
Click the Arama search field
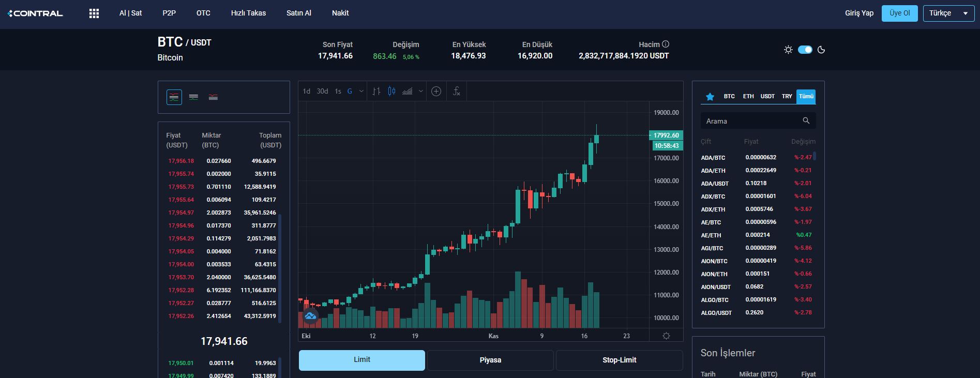click(758, 120)
